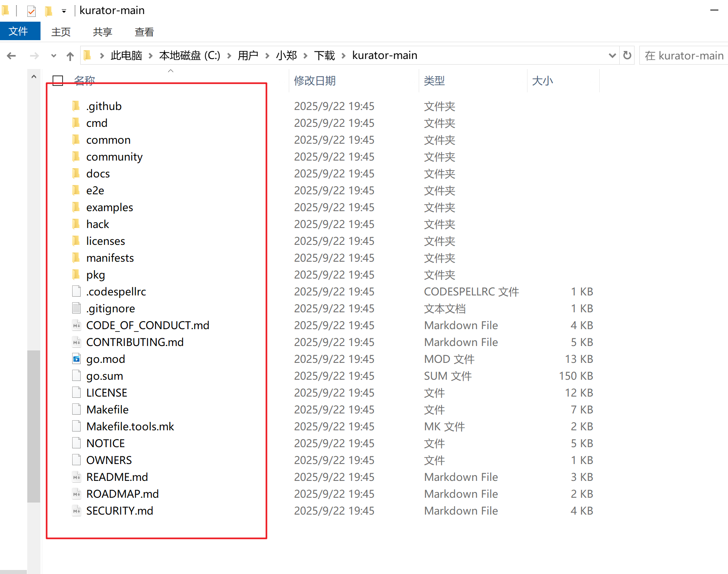The height and width of the screenshot is (574, 728).
Task: Click the navigation pane scroll up arrow
Action: point(34,76)
